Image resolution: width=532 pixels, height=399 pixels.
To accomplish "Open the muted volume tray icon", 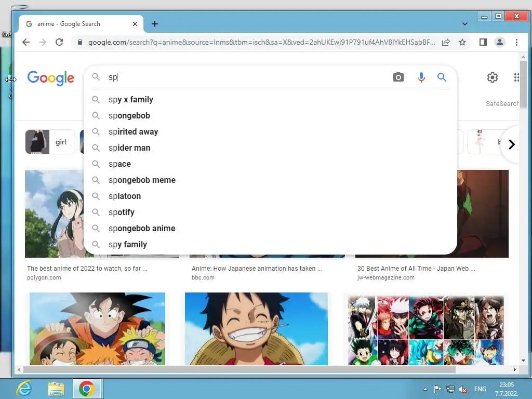I will pyautogui.click(x=463, y=390).
